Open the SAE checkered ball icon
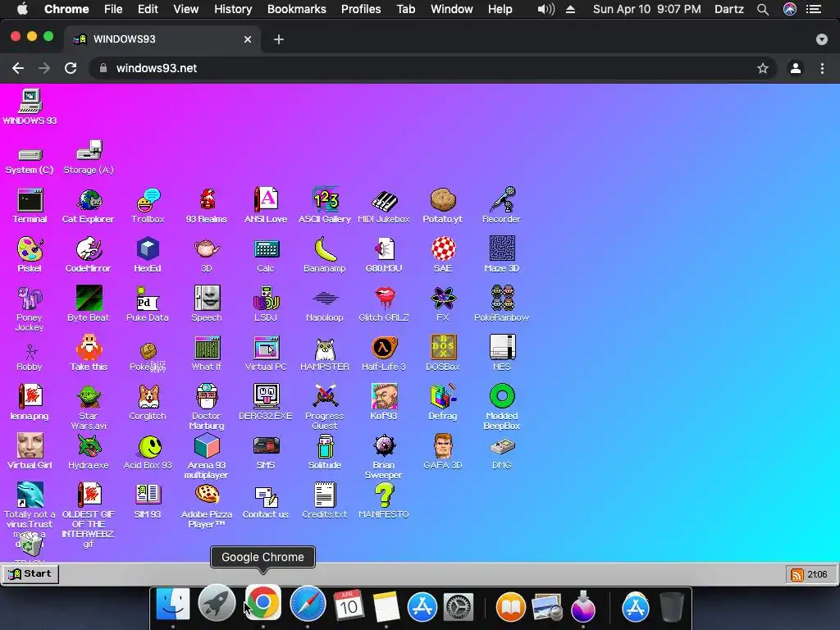The width and height of the screenshot is (840, 630). [x=442, y=250]
